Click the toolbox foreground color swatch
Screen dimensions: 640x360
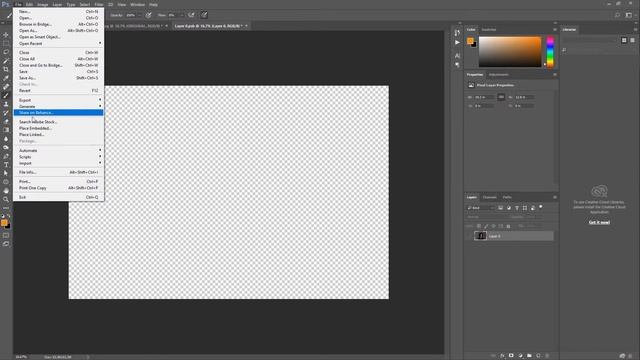[4, 222]
